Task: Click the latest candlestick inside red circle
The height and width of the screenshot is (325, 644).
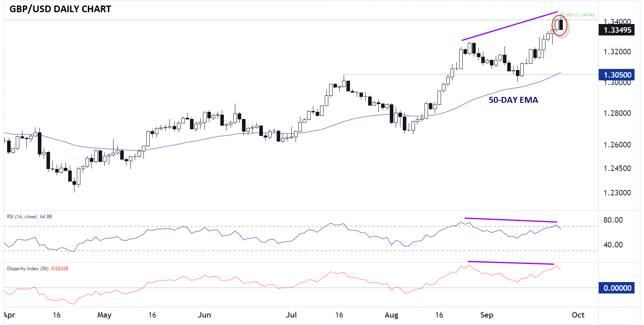Action: click(561, 24)
